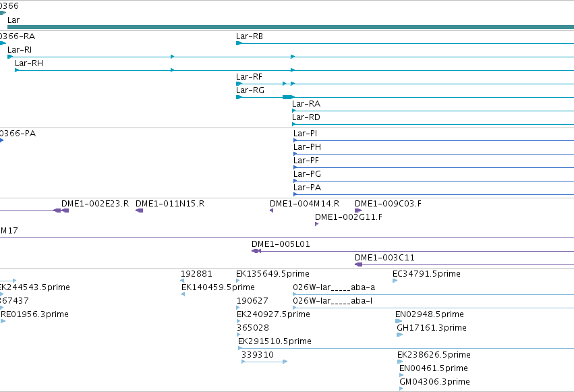Click the RE01956.3prime label

pyautogui.click(x=34, y=315)
